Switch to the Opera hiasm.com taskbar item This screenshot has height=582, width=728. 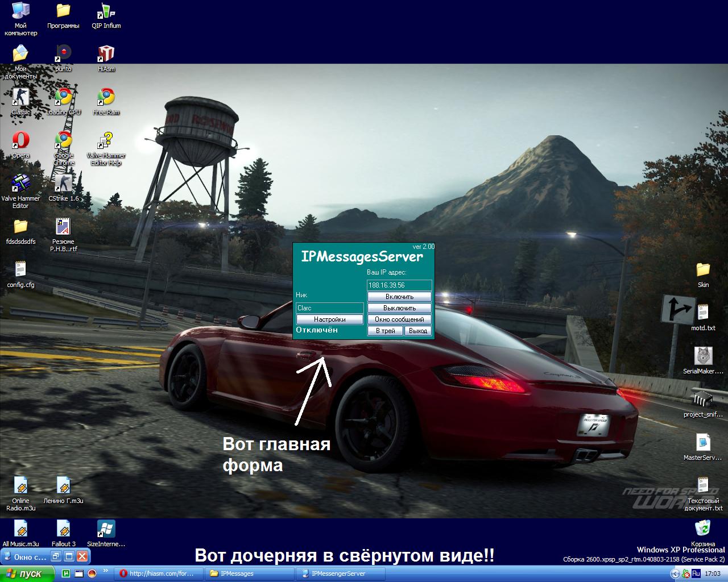tap(159, 573)
